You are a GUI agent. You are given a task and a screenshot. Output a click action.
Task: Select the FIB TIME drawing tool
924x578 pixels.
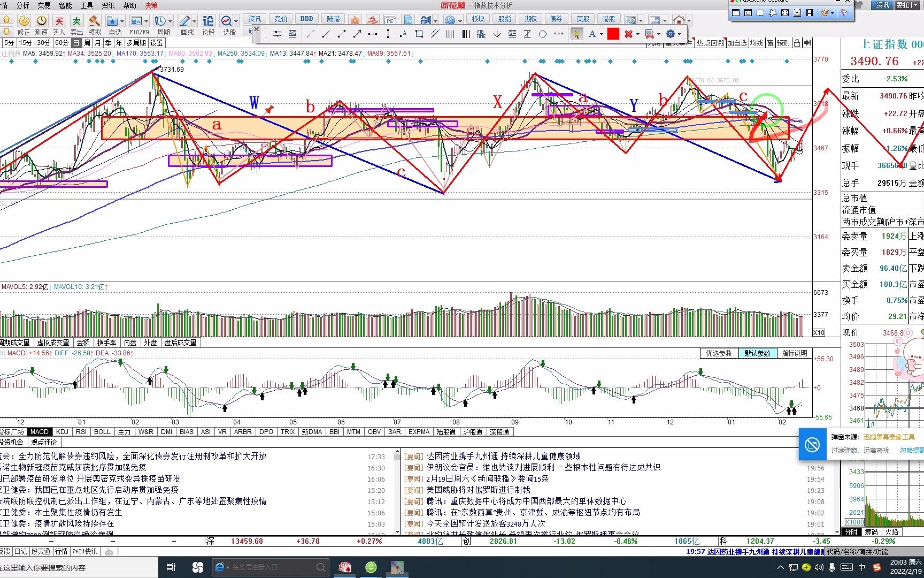[x=481, y=34]
